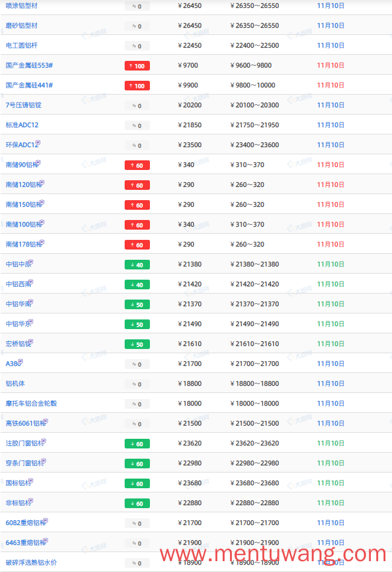Viewport: 392px width, 572px height.
Task: Click the red ↑100 badge for 国产金属硅441#
Action: click(x=137, y=86)
